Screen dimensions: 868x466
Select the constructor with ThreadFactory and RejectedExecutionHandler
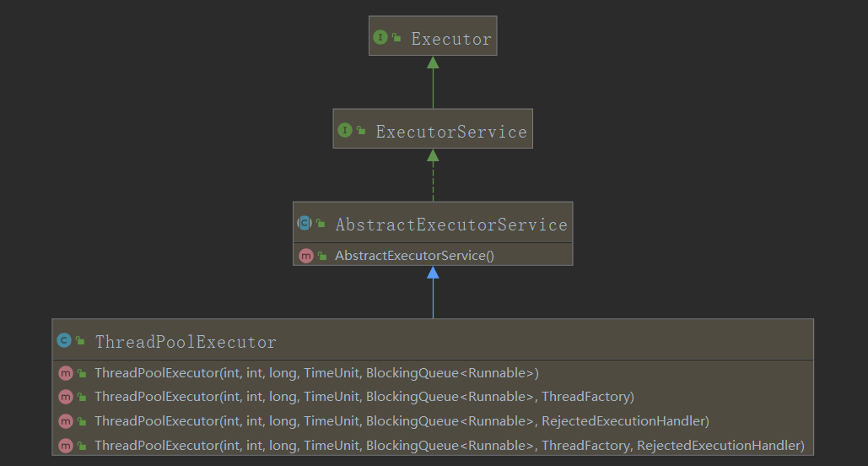click(x=450, y=446)
